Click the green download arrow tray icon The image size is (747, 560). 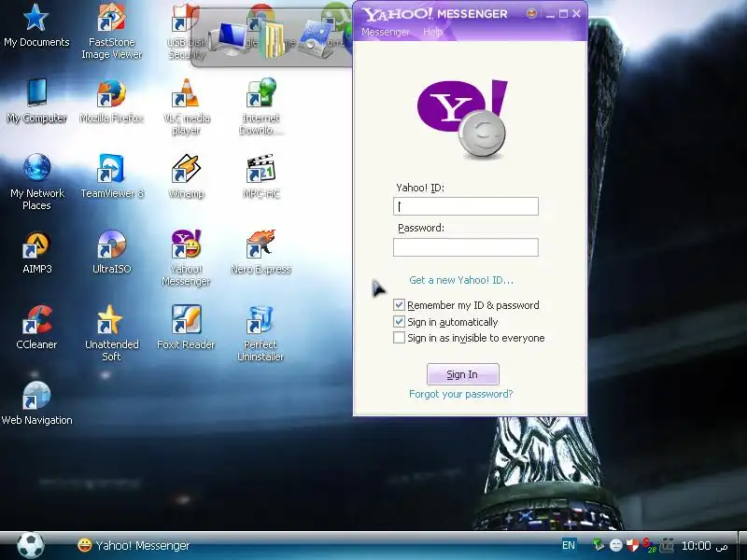coord(598,544)
